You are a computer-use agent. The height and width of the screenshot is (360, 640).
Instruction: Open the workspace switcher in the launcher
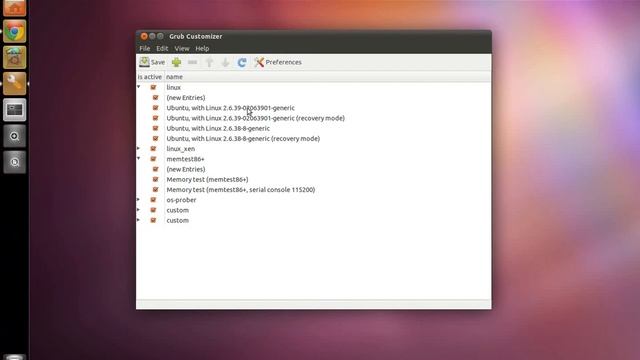tap(15, 110)
